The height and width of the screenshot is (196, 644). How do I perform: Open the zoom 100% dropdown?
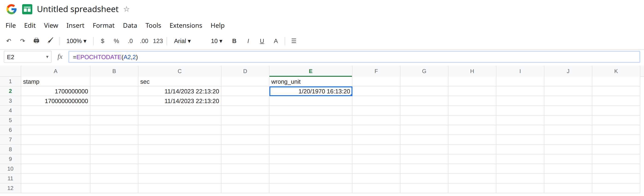pyautogui.click(x=77, y=41)
